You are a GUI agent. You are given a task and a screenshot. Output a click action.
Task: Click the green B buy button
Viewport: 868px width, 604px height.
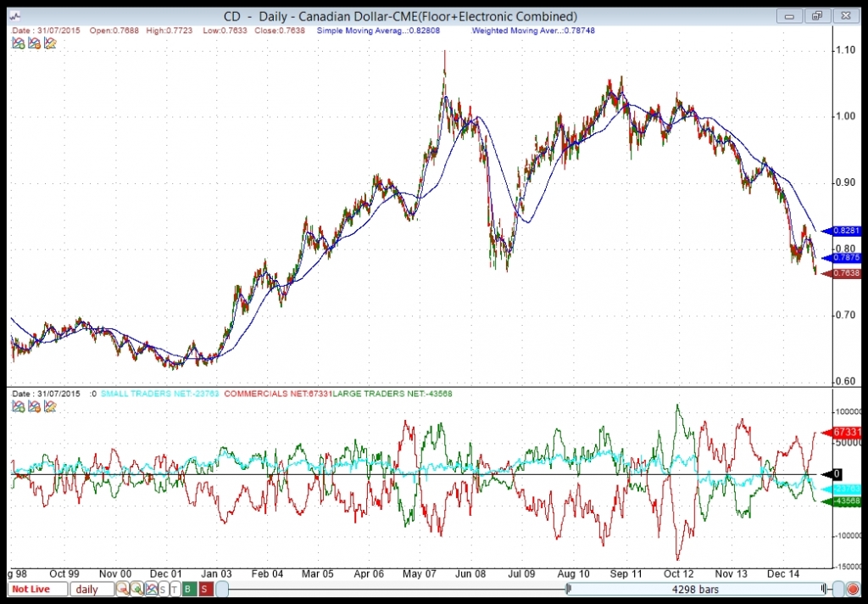[189, 589]
